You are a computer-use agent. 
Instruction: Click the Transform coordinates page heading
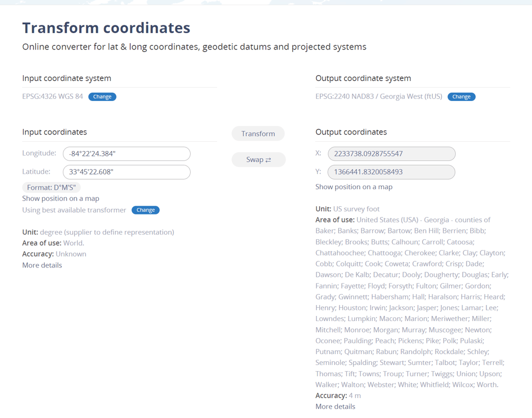106,28
